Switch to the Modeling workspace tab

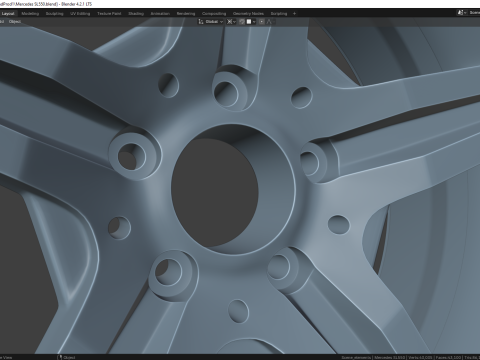(30, 14)
